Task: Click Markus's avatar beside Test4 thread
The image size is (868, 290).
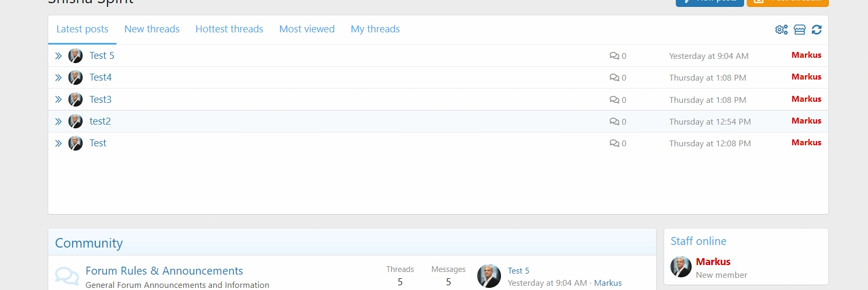Action: (x=75, y=77)
